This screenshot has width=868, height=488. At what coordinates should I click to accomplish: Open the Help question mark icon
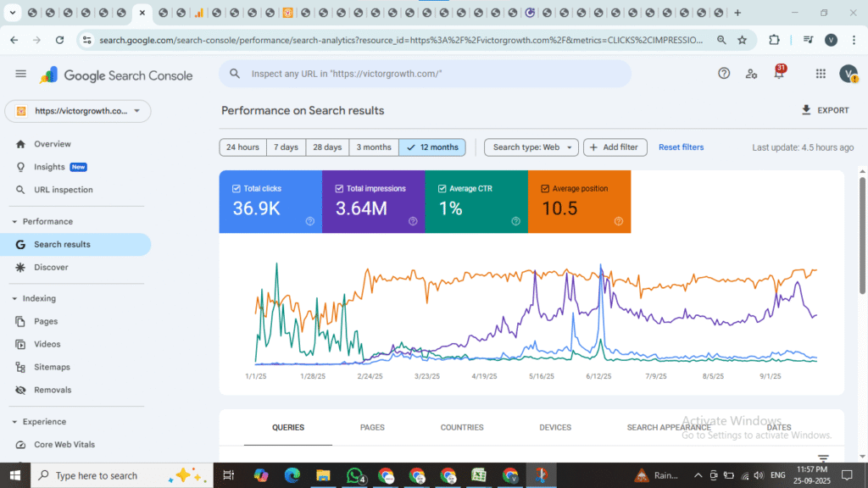tap(724, 74)
